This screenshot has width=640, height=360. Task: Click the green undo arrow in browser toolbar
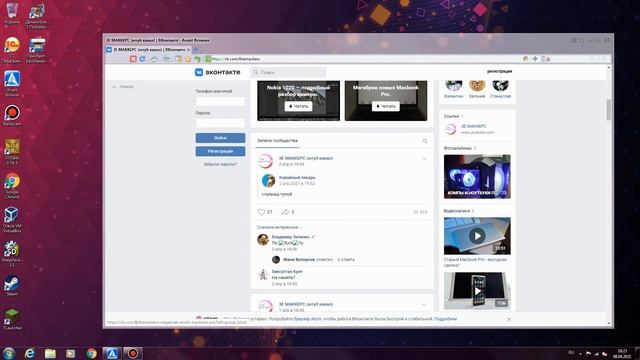198,59
